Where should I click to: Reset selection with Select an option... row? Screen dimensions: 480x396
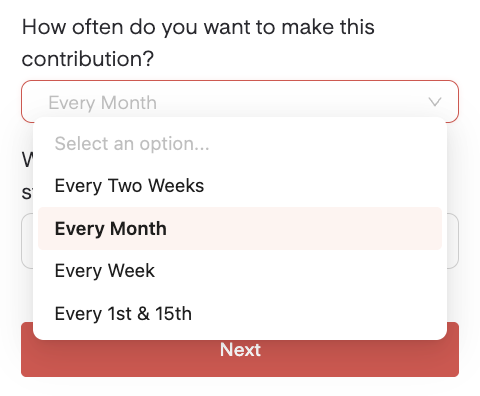[x=240, y=144]
